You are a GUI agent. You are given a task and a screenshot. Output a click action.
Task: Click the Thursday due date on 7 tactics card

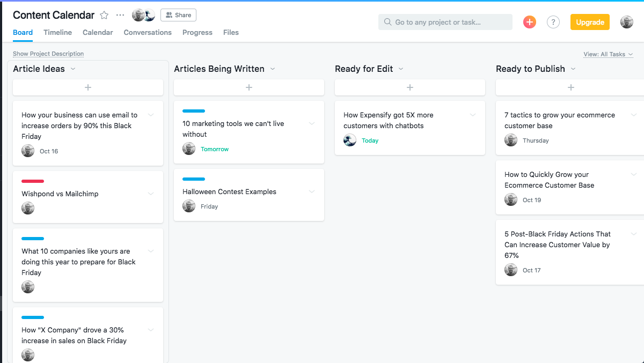tap(536, 140)
